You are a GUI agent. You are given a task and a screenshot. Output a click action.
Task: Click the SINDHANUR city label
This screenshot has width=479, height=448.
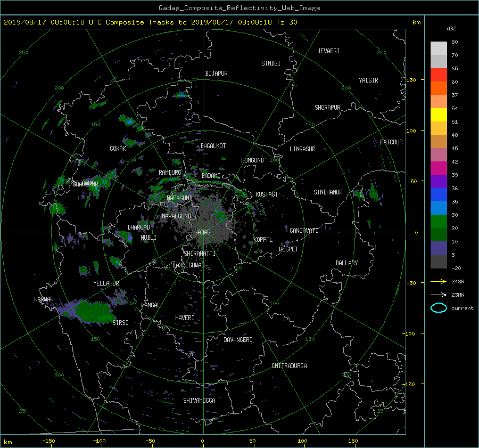point(328,192)
